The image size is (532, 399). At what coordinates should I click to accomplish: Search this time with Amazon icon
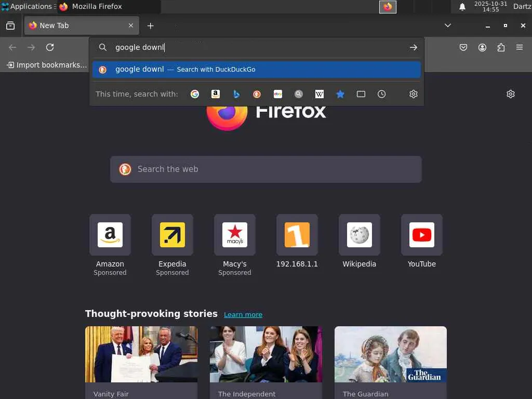click(216, 94)
